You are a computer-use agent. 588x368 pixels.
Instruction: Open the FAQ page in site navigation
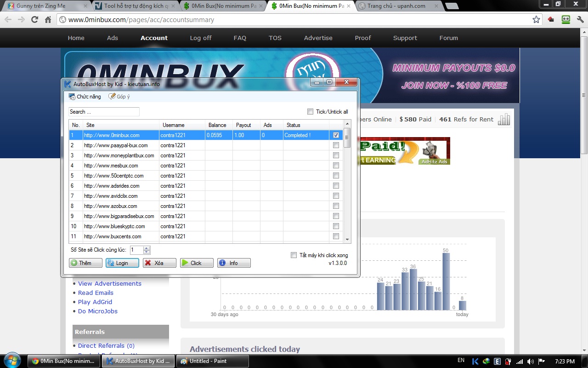click(240, 38)
